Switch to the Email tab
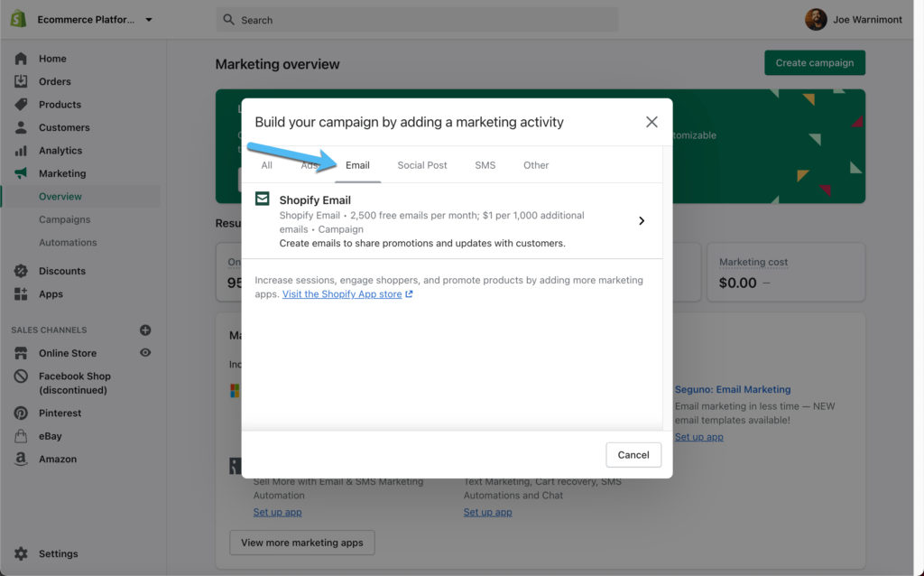The image size is (924, 576). coord(357,165)
